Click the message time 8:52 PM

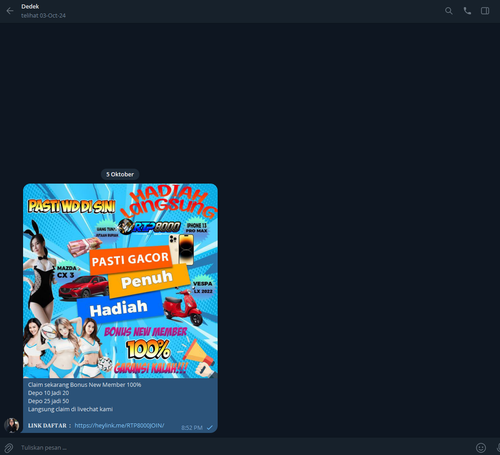click(x=192, y=428)
